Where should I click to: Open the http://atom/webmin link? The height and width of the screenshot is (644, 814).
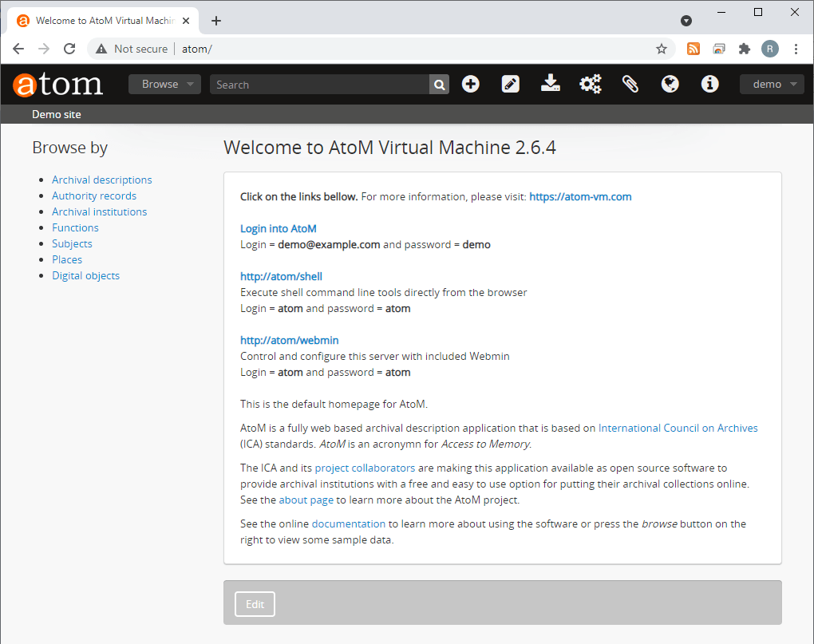point(289,341)
